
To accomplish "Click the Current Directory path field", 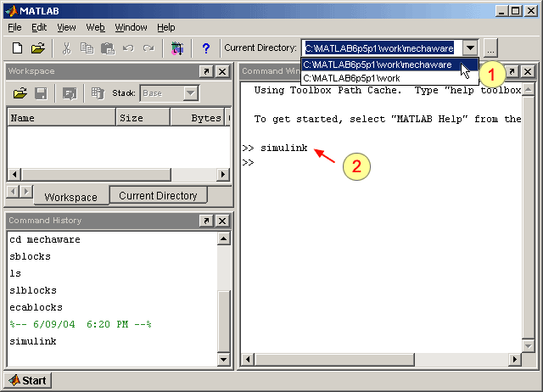I will (383, 48).
